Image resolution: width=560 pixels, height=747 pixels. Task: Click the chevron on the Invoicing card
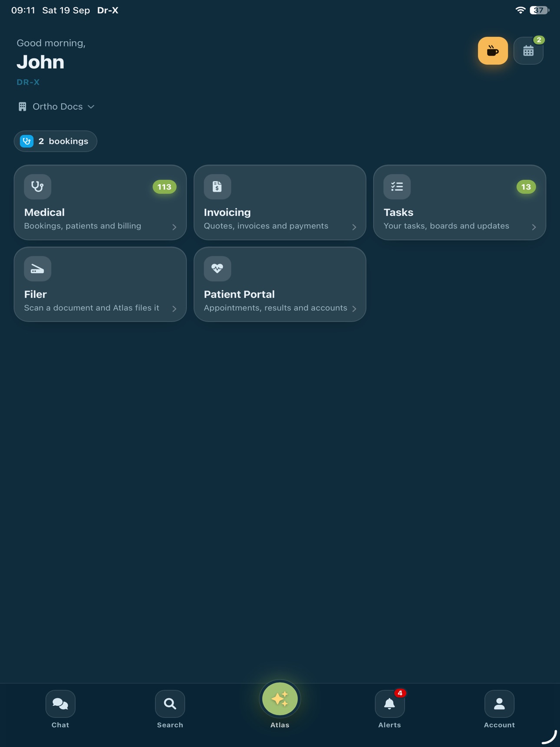354,227
